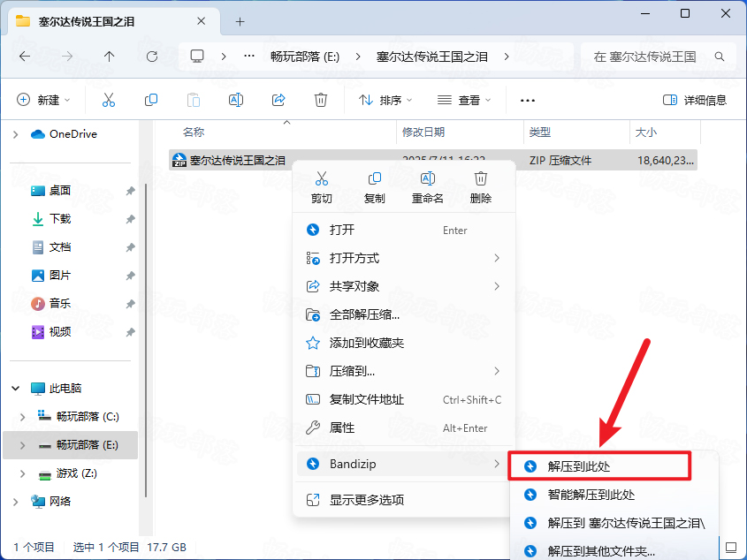Click the Copy icon in the toolbar

[151, 100]
